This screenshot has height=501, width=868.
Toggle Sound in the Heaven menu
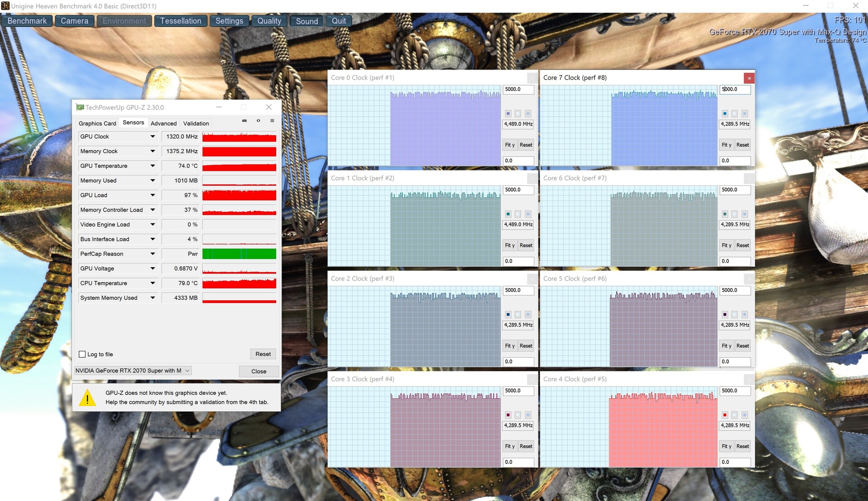[x=307, y=21]
